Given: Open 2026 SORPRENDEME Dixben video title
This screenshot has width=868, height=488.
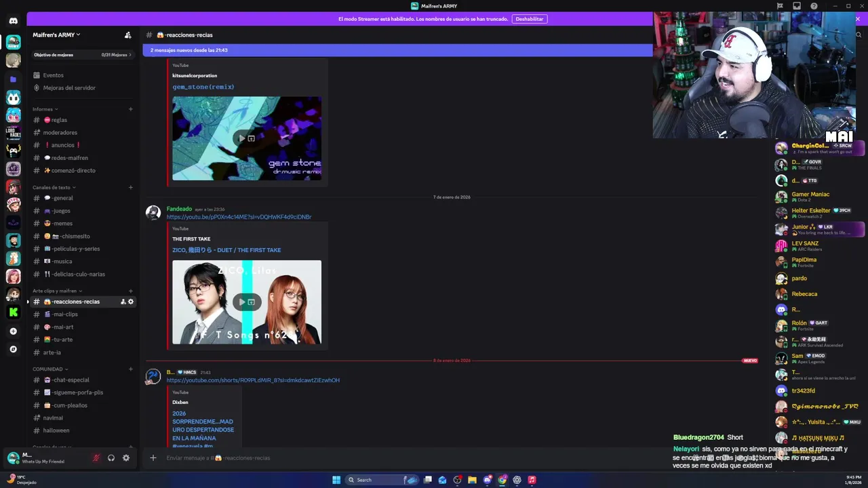Looking at the screenshot, I should (203, 430).
